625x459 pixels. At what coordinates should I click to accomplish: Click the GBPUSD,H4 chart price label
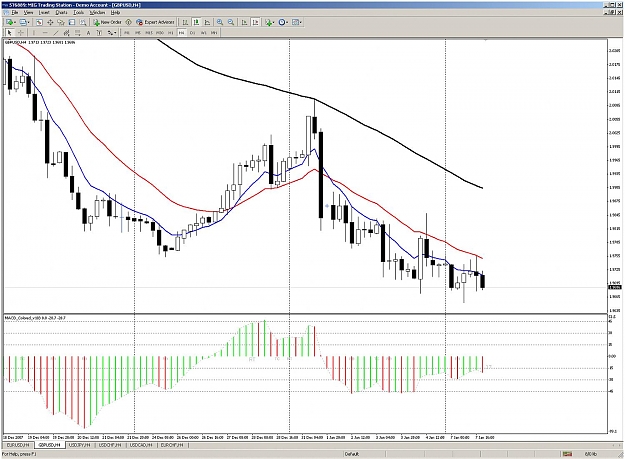point(39,42)
